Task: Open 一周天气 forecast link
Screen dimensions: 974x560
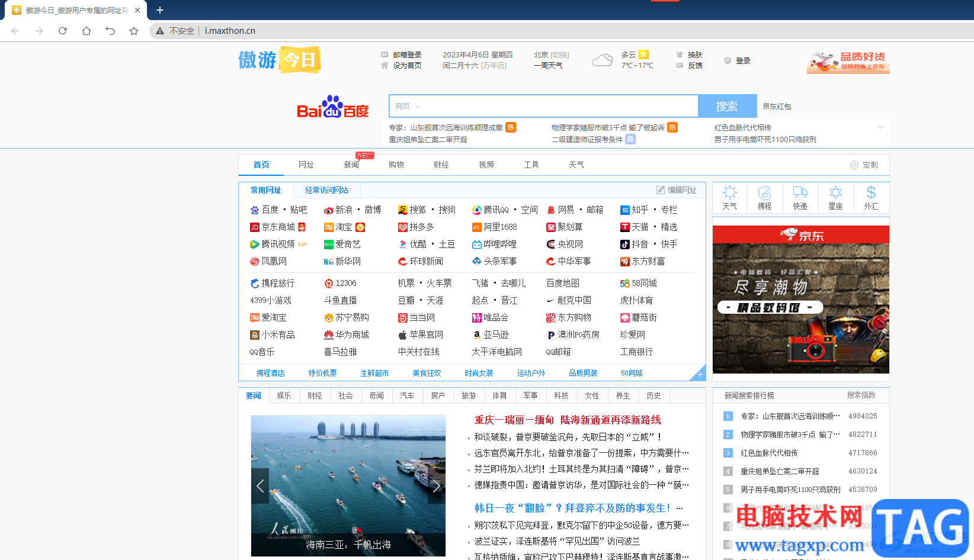Action: click(x=548, y=66)
